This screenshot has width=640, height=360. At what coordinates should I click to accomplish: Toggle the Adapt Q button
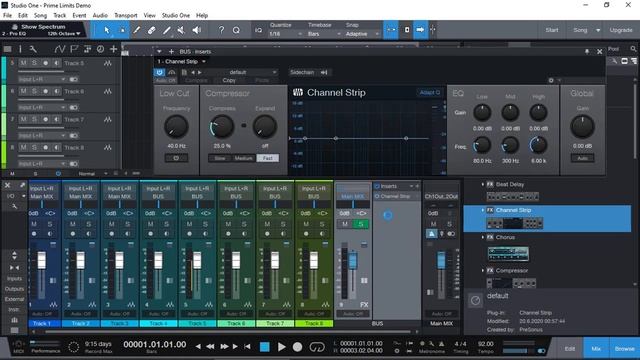click(x=429, y=92)
